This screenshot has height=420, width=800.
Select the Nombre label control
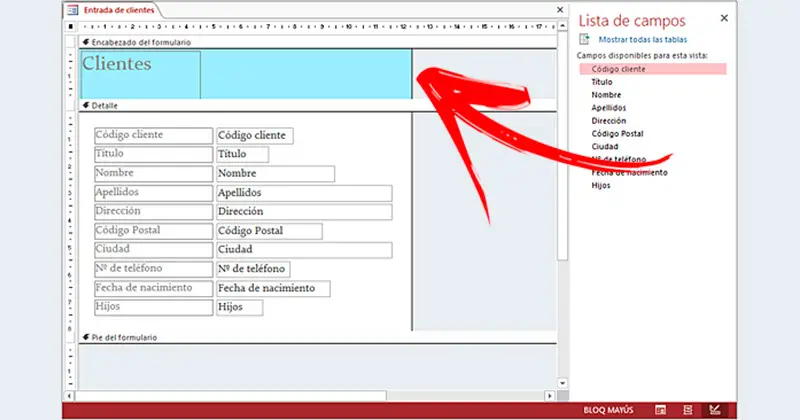click(x=153, y=174)
